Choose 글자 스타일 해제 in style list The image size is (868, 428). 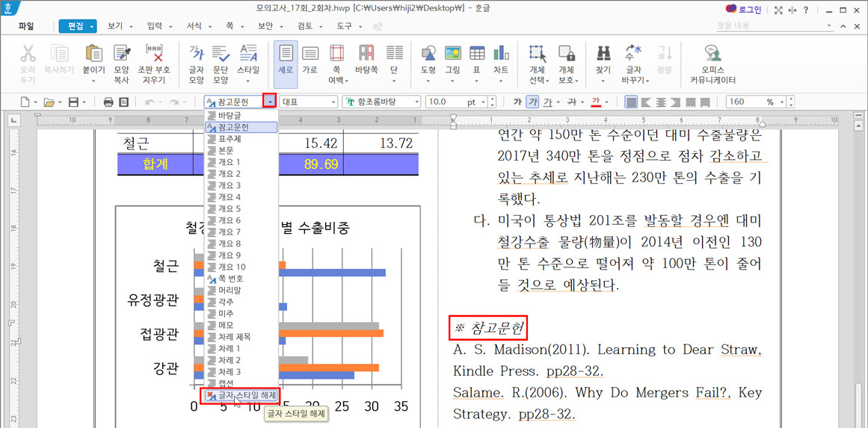(x=240, y=395)
